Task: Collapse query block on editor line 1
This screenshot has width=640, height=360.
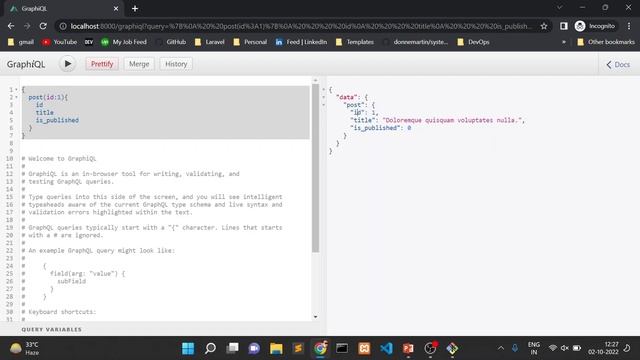Action: 16,89
